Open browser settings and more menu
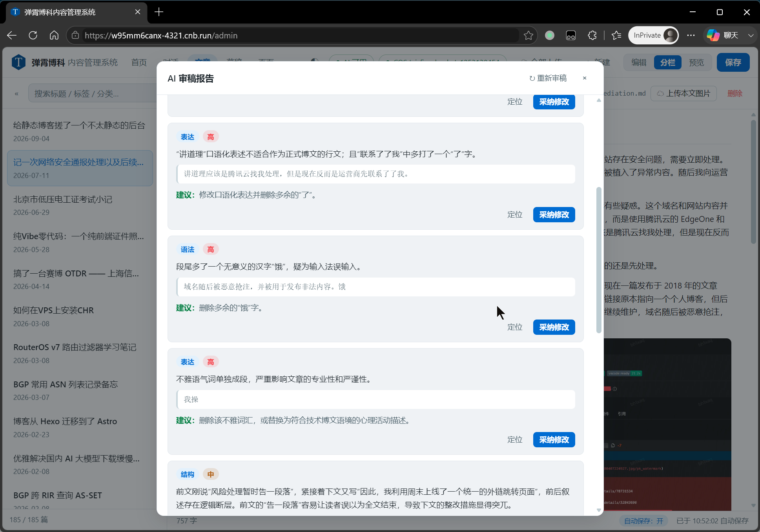Viewport: 760px width, 532px height. coord(691,35)
